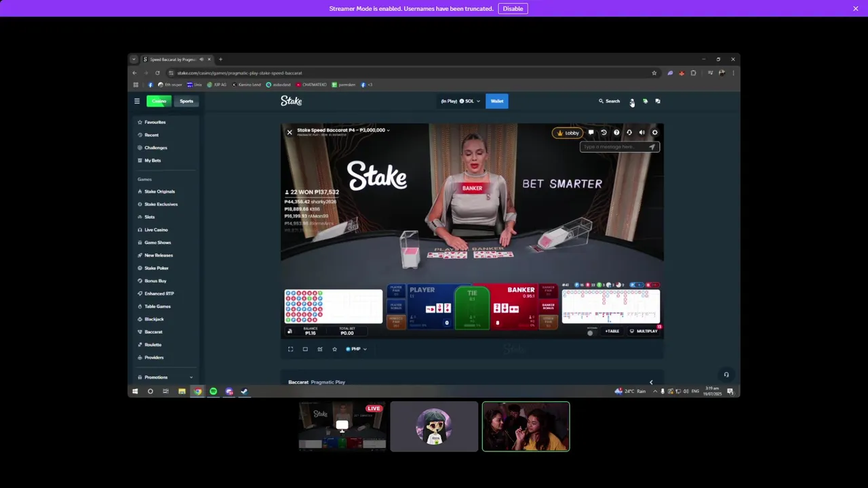This screenshot has height=488, width=868.
Task: Open the notifications bell in Stake header
Action: click(645, 101)
